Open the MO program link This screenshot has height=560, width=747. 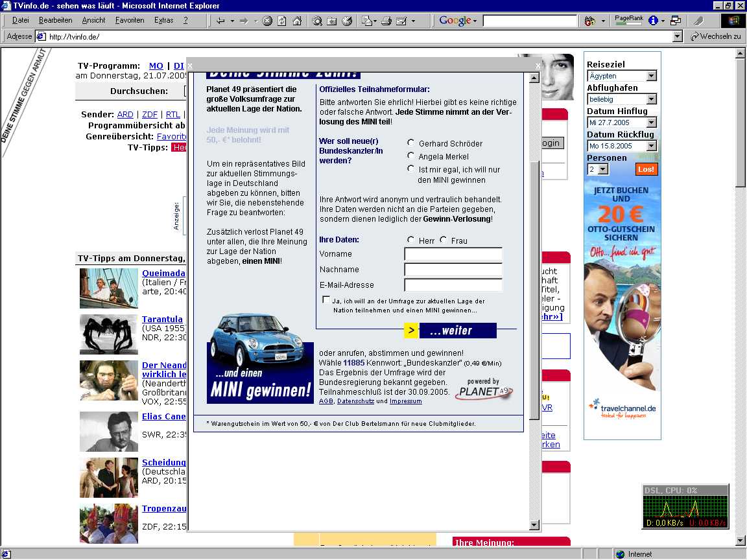coord(156,66)
